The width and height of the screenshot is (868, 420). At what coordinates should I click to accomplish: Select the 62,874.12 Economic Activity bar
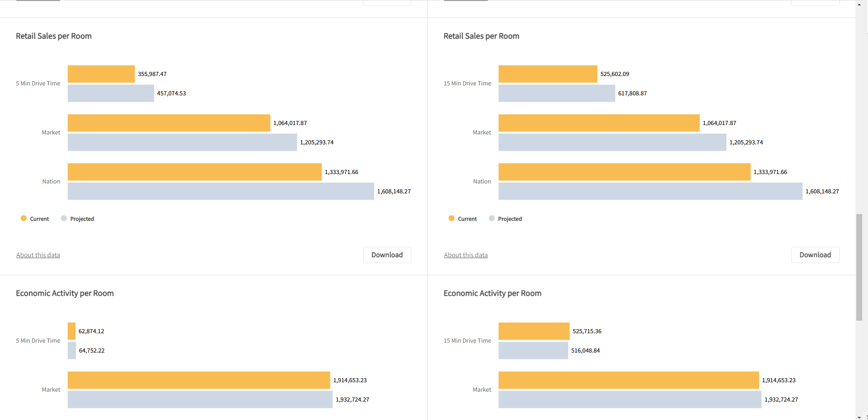[71, 331]
